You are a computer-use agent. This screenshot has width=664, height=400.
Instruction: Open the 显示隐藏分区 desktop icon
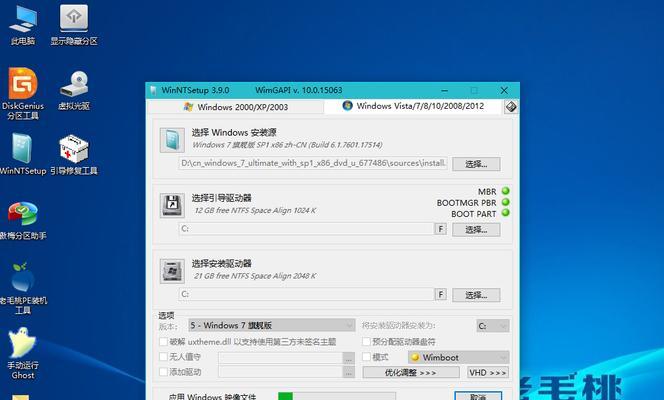point(74,25)
